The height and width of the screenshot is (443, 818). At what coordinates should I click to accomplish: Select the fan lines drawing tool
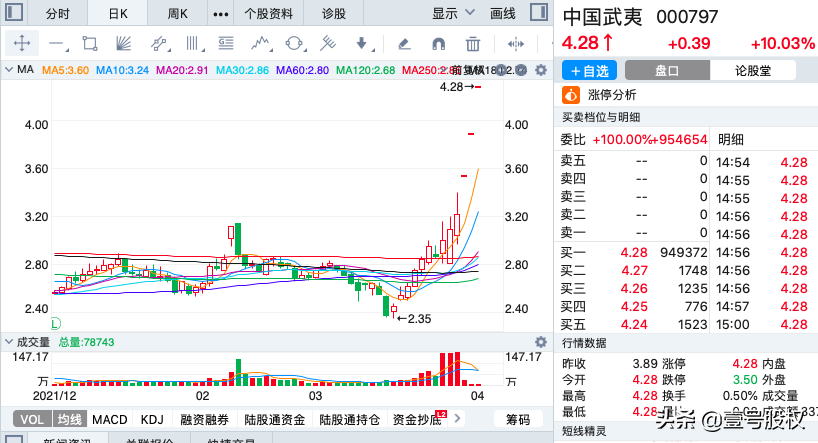click(x=124, y=44)
